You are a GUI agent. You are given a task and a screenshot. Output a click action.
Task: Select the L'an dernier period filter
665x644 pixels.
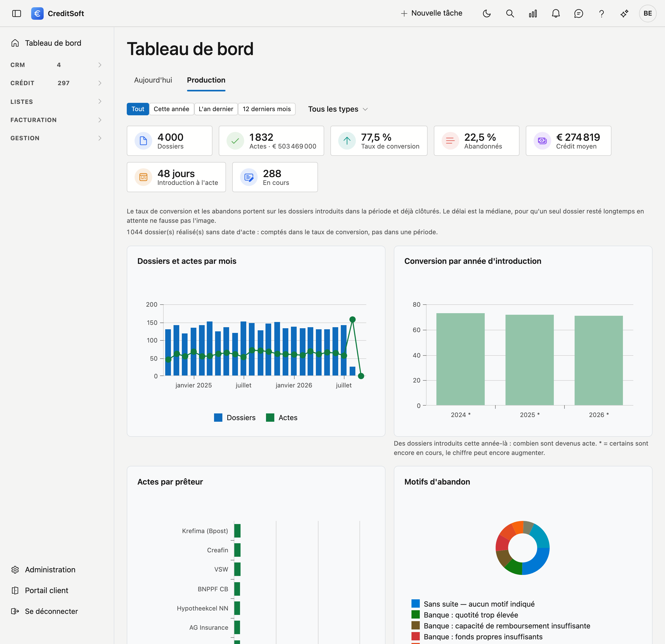tap(216, 109)
